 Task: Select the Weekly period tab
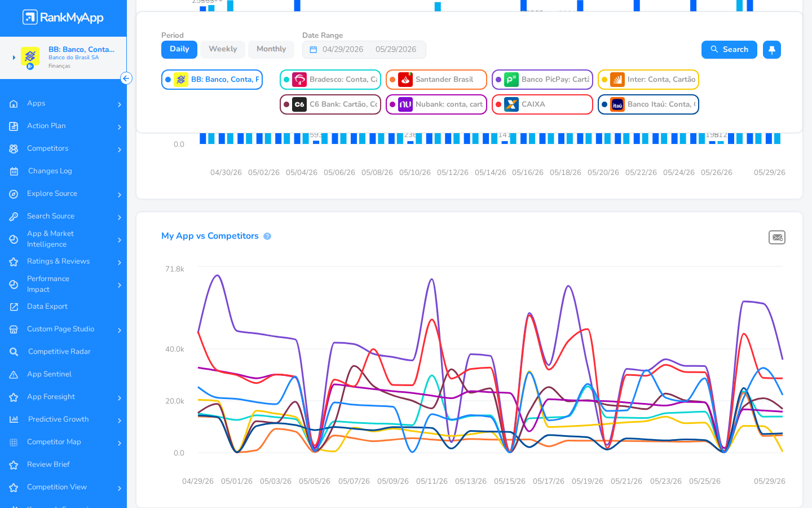click(x=223, y=50)
